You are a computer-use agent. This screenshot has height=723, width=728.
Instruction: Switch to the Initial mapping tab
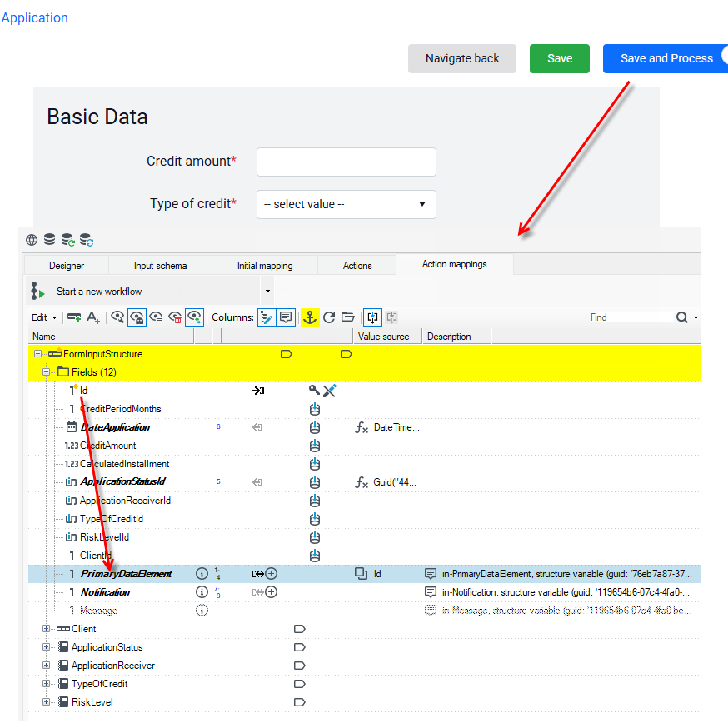tap(265, 266)
